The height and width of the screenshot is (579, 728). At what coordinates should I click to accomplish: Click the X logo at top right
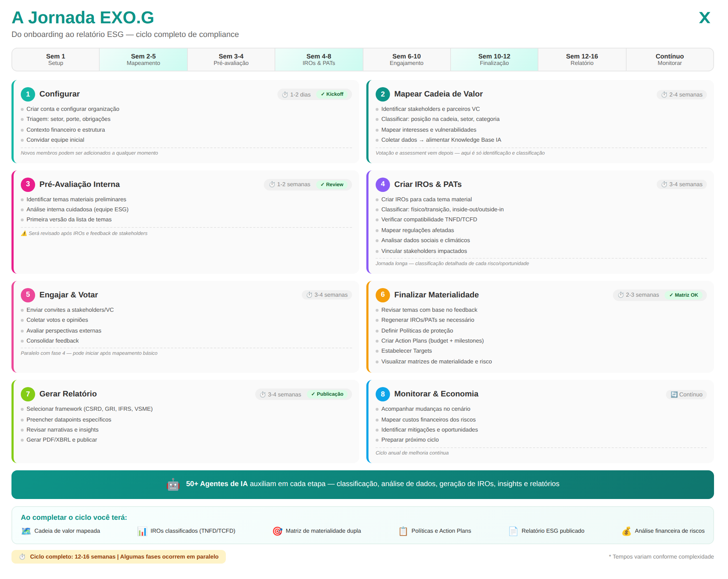pos(704,18)
